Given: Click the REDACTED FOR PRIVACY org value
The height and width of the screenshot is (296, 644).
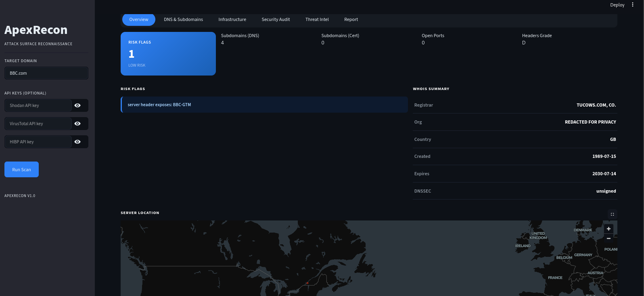Looking at the screenshot, I should [590, 122].
